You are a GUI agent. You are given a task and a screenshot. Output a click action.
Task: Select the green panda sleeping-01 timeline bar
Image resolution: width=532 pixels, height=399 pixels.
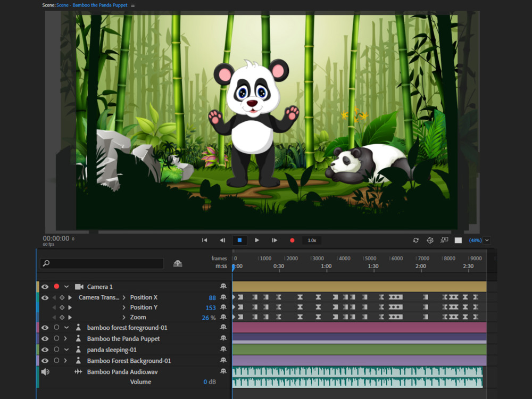coord(359,350)
